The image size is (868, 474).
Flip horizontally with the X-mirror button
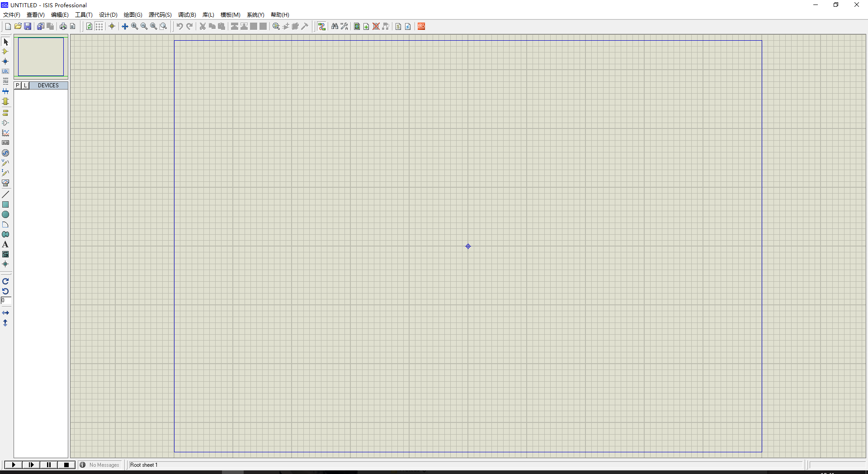point(5,313)
